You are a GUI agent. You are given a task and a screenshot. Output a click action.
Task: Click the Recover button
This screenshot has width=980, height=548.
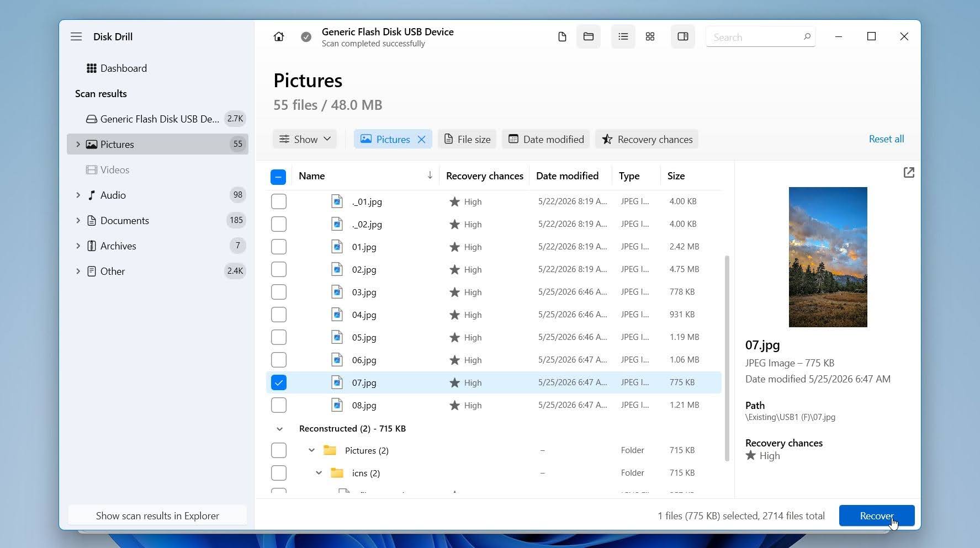click(877, 515)
